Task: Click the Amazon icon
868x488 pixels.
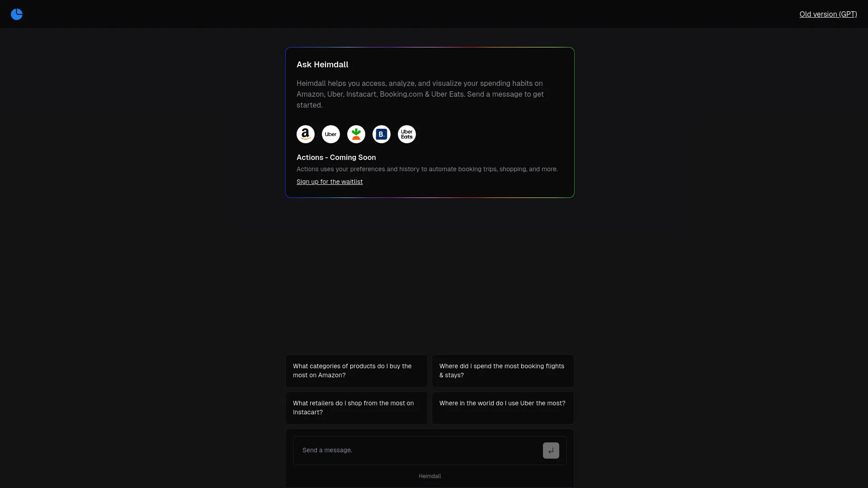Action: [x=305, y=133]
